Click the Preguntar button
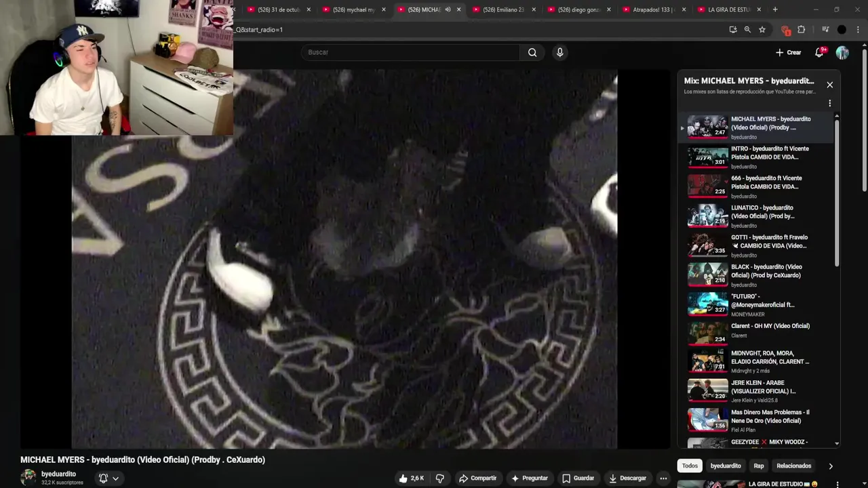The height and width of the screenshot is (488, 868). coord(529,478)
